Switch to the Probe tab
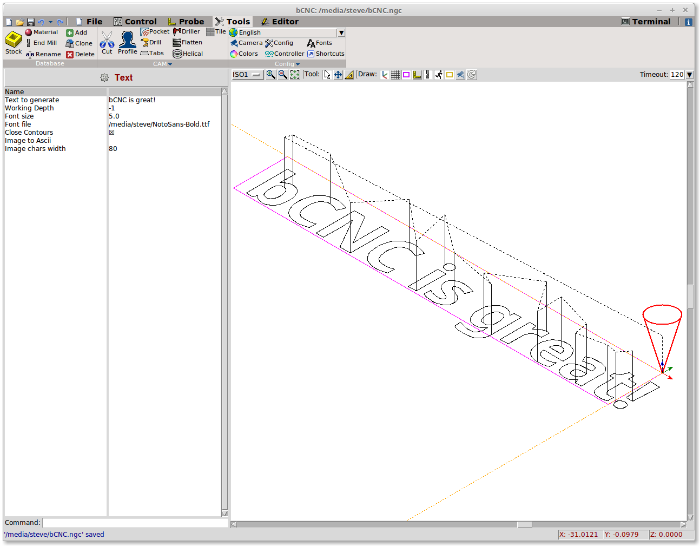The height and width of the screenshot is (546, 700). (x=186, y=21)
